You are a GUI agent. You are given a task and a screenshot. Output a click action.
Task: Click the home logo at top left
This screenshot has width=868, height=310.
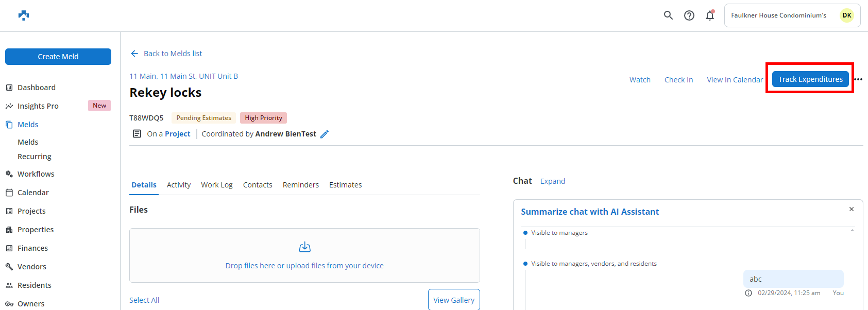pyautogui.click(x=24, y=15)
